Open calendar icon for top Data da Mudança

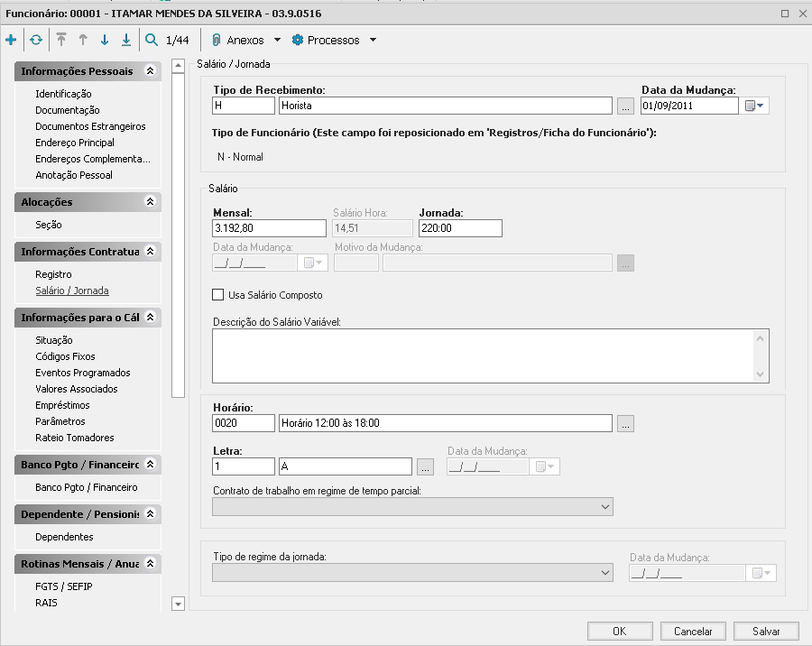(754, 106)
